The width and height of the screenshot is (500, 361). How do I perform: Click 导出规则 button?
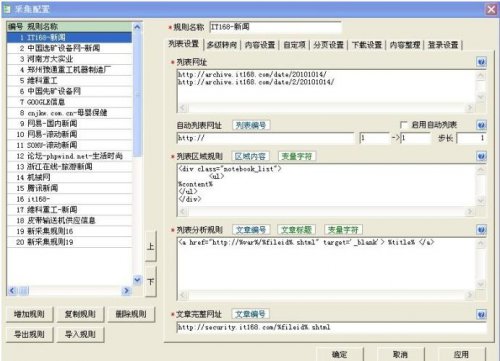pos(29,334)
